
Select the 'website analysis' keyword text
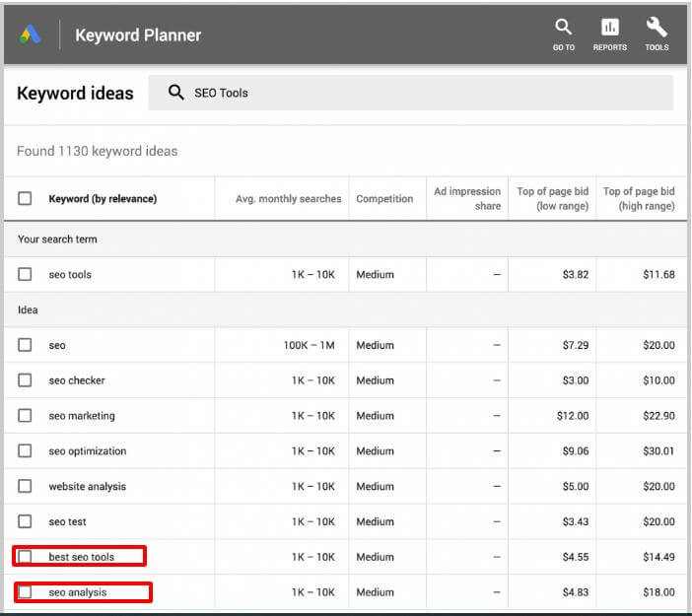[x=88, y=486]
